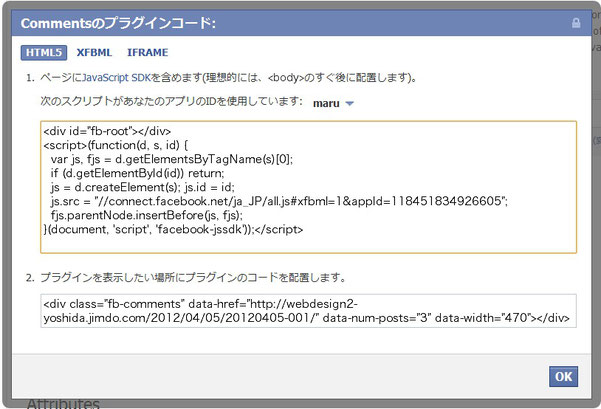Click the "(document, 'script', 'facebook-jssdk')" line
The height and width of the screenshot is (409, 601).
click(173, 229)
